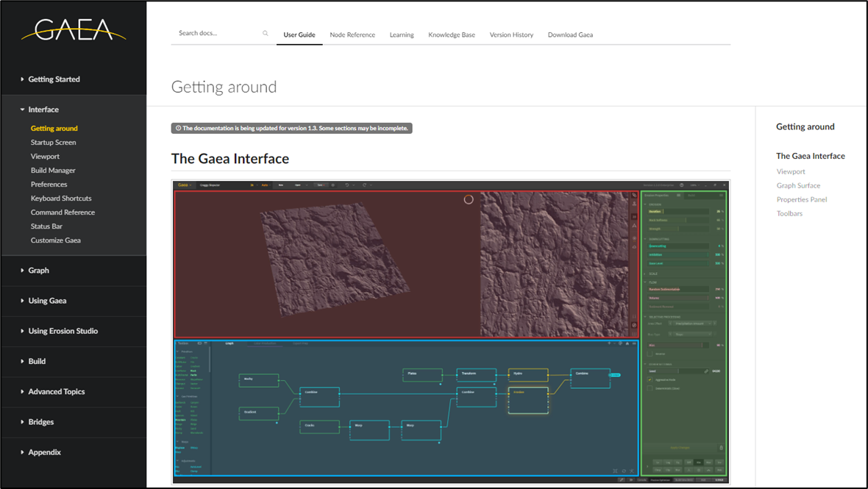Click the search magnifier icon
Screen dimensions: 868x489
click(265, 33)
